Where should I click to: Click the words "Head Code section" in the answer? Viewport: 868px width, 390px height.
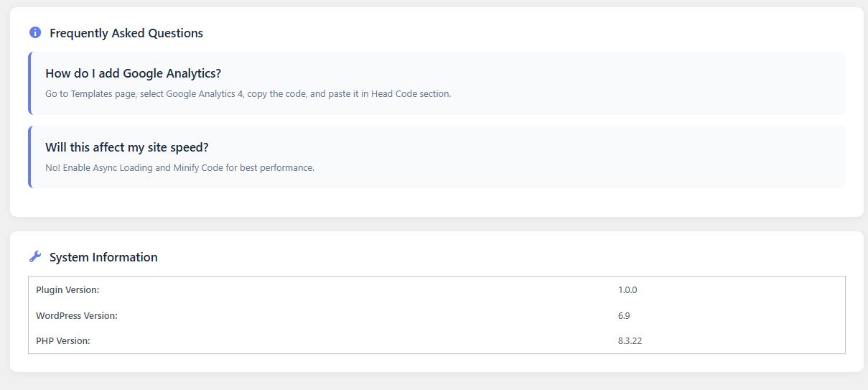tap(411, 94)
